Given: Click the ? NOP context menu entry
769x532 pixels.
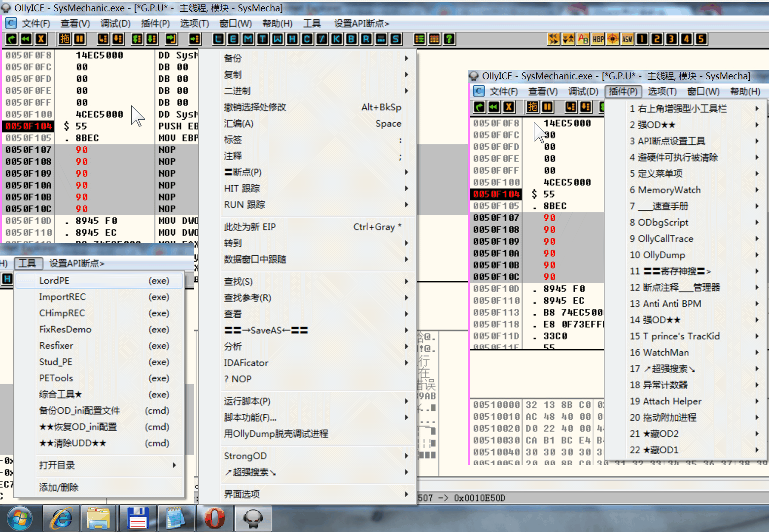Looking at the screenshot, I should [317, 379].
